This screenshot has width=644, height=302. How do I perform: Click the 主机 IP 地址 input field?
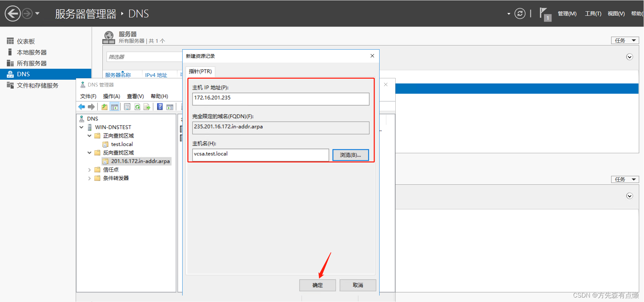(281, 99)
